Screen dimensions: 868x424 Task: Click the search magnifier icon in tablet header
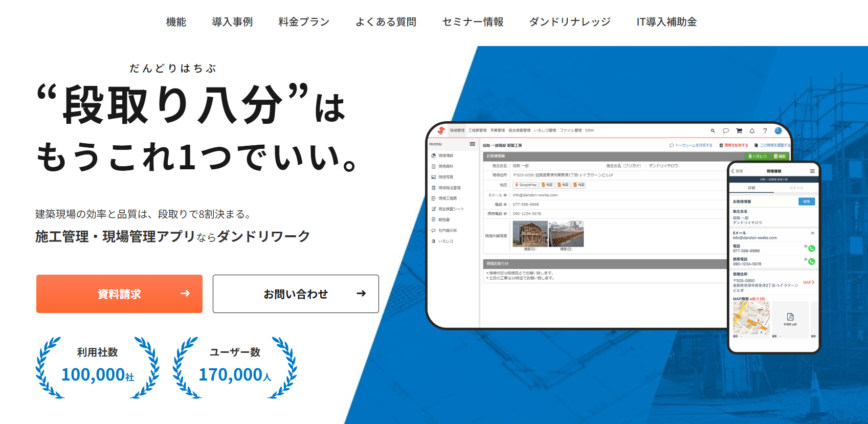pyautogui.click(x=713, y=131)
